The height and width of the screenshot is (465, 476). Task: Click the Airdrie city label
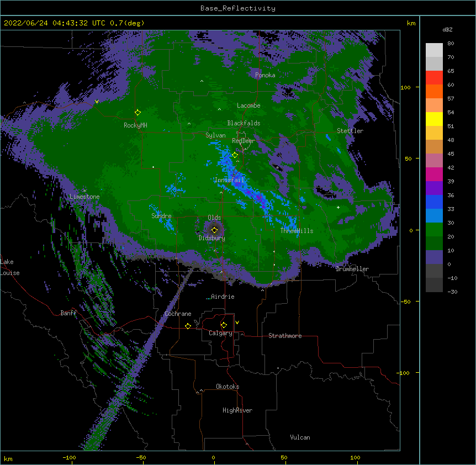[223, 297]
